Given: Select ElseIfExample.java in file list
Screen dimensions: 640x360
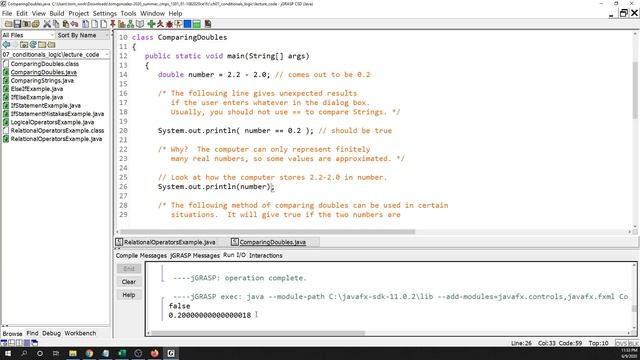Looking at the screenshot, I should pos(37,89).
